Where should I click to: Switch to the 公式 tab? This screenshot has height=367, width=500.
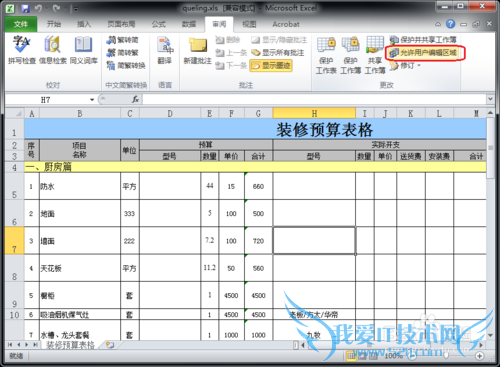[158, 24]
